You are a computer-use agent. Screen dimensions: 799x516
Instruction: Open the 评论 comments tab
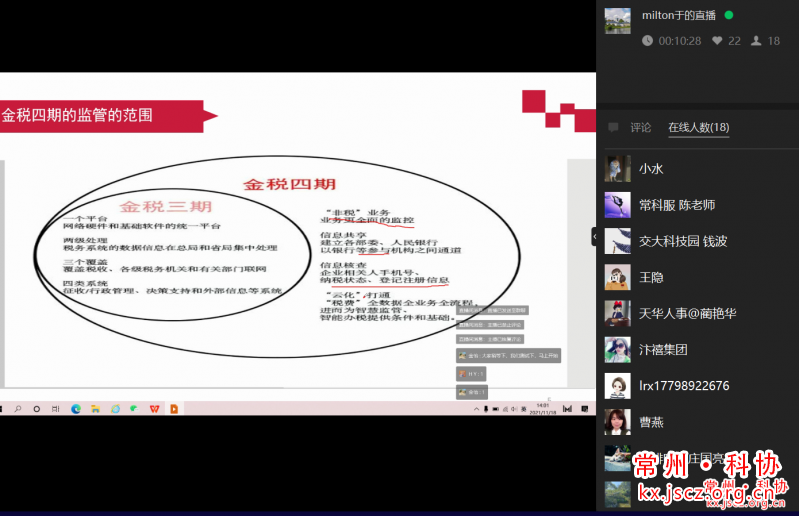(x=640, y=128)
